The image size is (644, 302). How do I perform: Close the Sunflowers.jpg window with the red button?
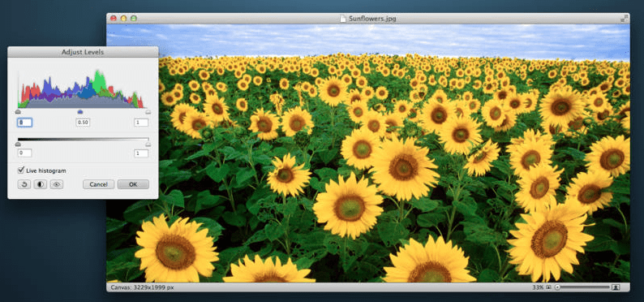tap(114, 19)
